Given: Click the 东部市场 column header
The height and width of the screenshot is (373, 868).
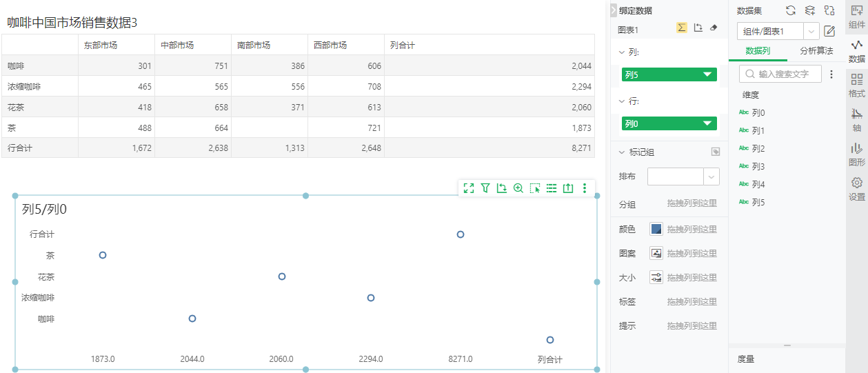Looking at the screenshot, I should click(x=117, y=45).
